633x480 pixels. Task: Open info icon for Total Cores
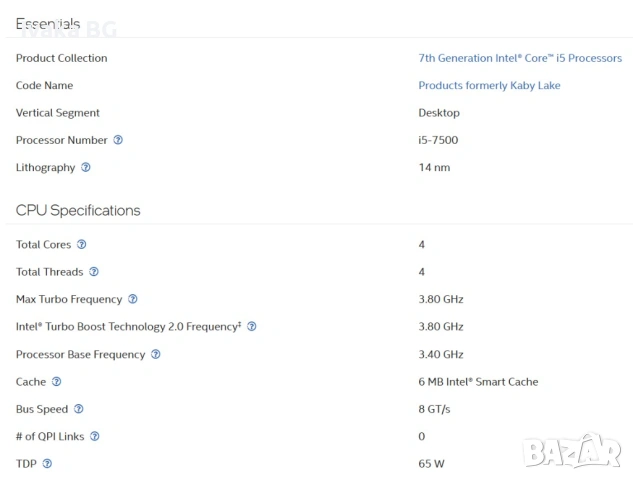(82, 244)
